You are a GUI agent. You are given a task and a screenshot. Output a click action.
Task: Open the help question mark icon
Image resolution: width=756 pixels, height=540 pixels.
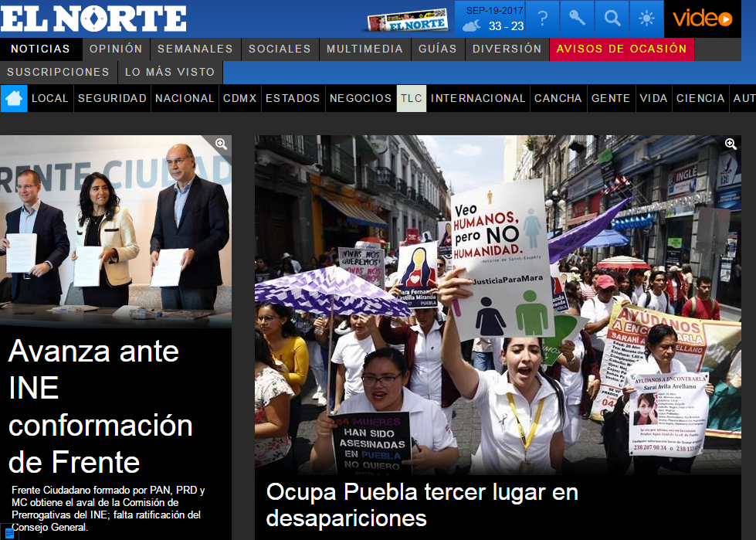543,19
